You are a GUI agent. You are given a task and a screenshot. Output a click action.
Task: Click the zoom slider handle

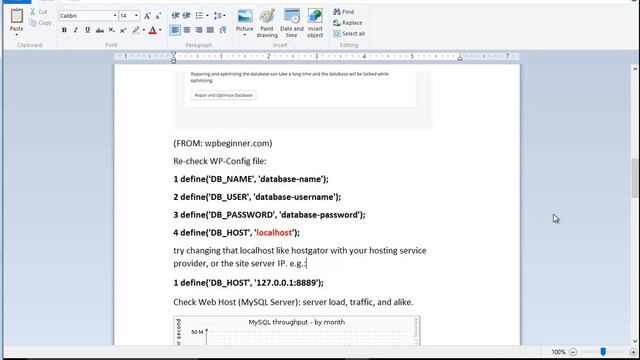click(x=603, y=352)
